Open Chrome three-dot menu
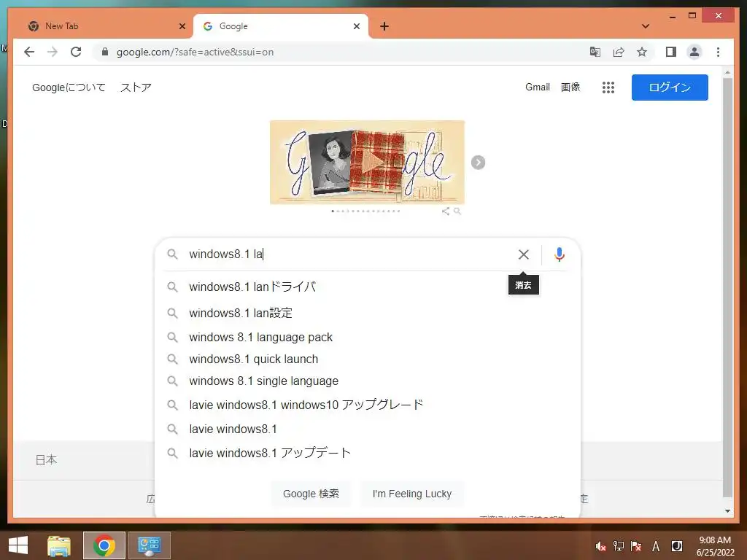747x560 pixels. (x=718, y=52)
